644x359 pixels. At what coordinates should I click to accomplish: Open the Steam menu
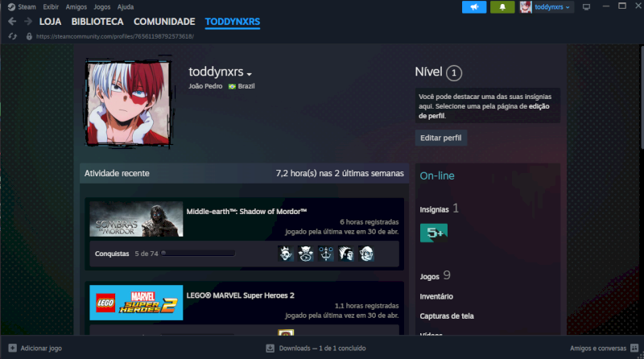pyautogui.click(x=27, y=7)
